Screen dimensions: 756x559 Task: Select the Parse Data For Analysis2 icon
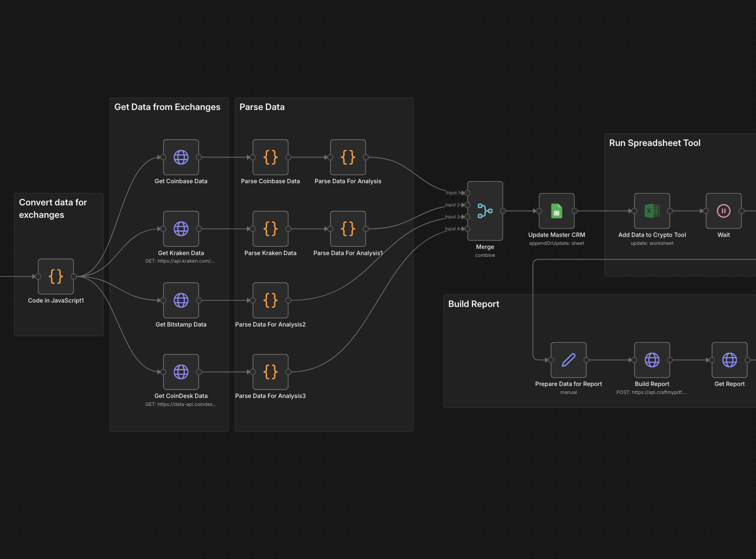[270, 300]
